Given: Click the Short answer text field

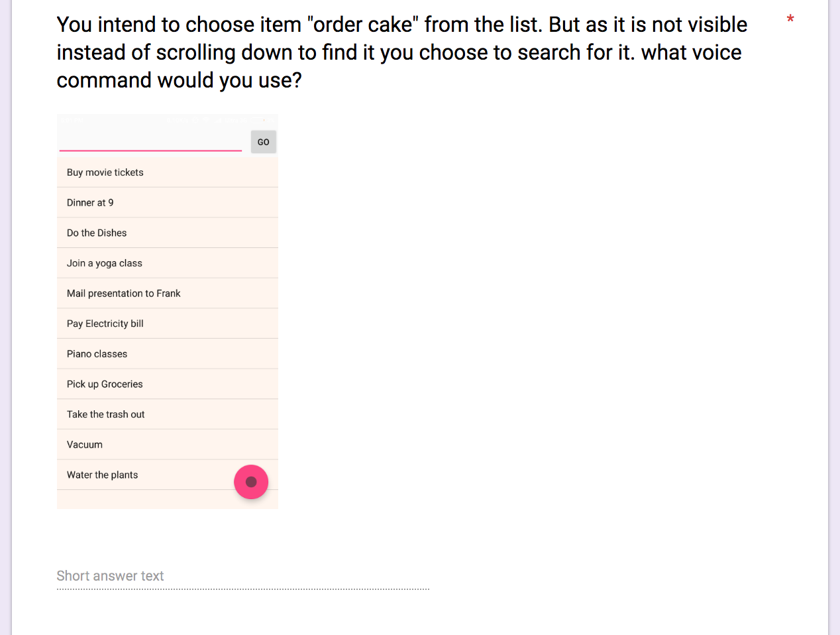Looking at the screenshot, I should tap(243, 576).
